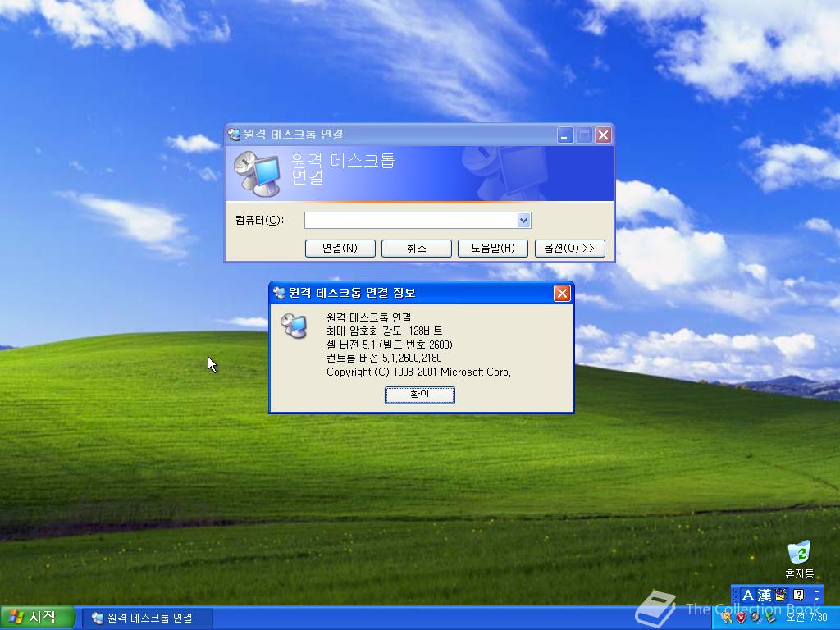Click the 오전 7:30 taskbar clock
This screenshot has width=840, height=630.
click(806, 618)
